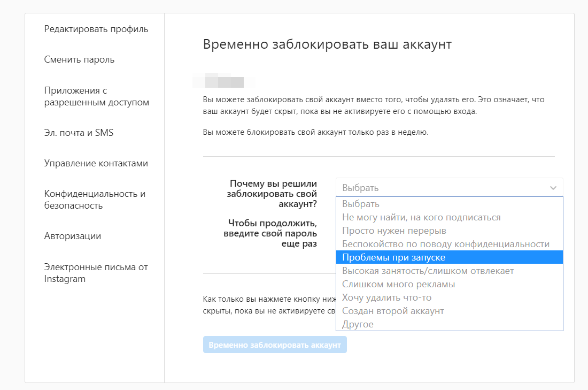This screenshot has height=390, width=588.
Task: Open Электронные письма от Instagram section
Action: pos(96,273)
